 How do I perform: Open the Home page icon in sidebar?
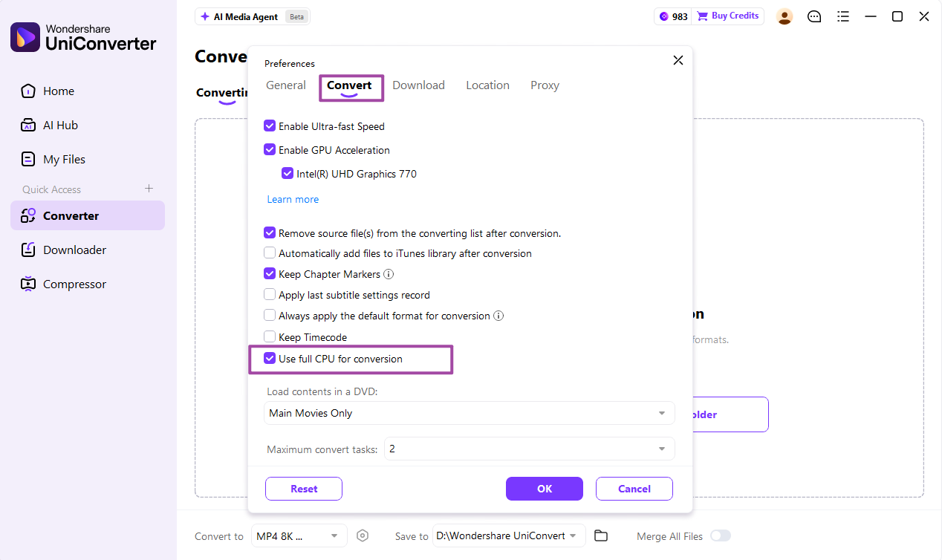click(x=28, y=91)
